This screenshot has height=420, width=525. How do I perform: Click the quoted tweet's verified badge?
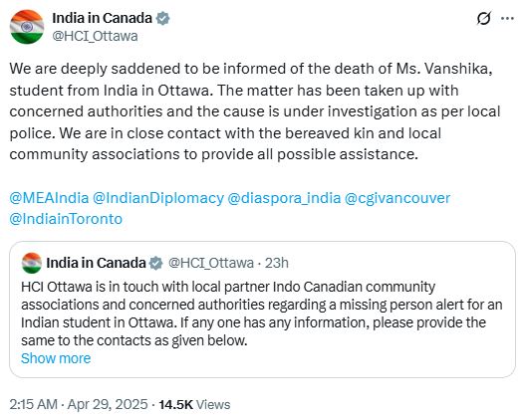(155, 263)
